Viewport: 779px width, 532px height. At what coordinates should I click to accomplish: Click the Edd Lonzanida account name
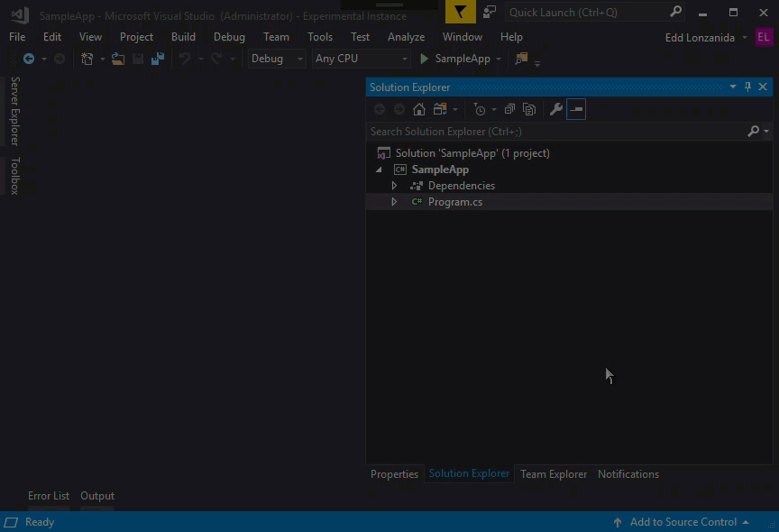pos(700,38)
